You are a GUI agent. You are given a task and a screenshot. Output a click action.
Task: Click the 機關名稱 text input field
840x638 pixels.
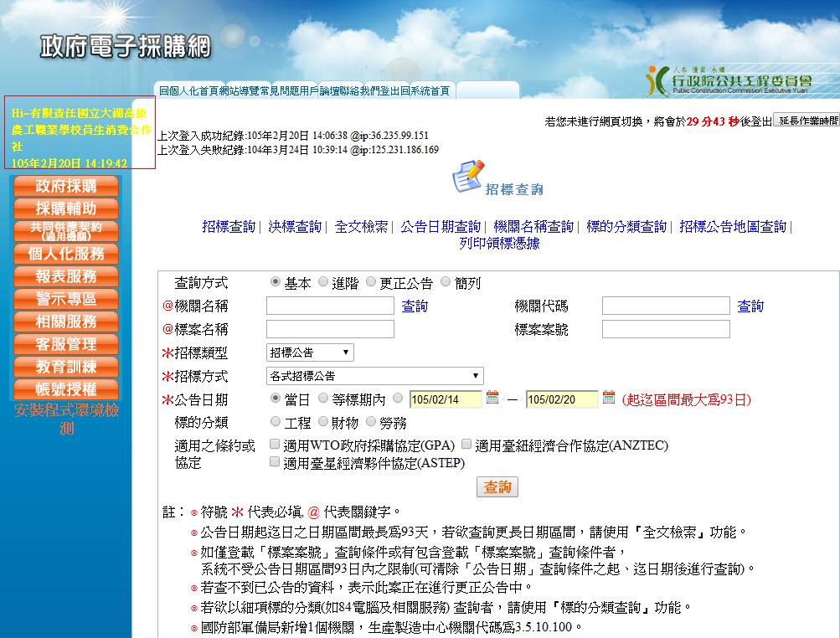tap(330, 306)
